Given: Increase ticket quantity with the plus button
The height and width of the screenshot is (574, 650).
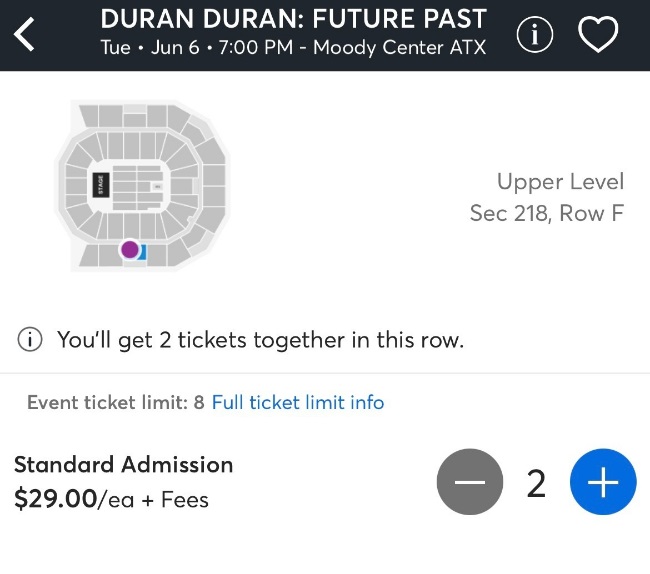Looking at the screenshot, I should pyautogui.click(x=603, y=483).
